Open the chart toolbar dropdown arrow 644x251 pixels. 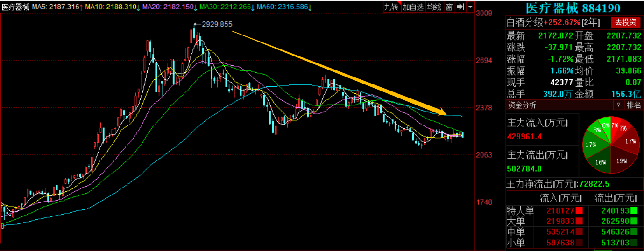470,7
